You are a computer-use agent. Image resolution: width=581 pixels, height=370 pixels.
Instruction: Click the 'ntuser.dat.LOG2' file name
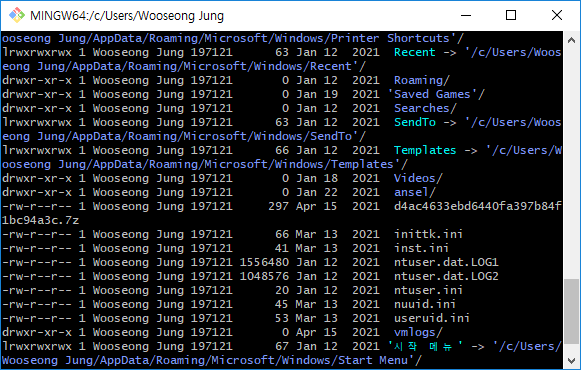tap(446, 276)
